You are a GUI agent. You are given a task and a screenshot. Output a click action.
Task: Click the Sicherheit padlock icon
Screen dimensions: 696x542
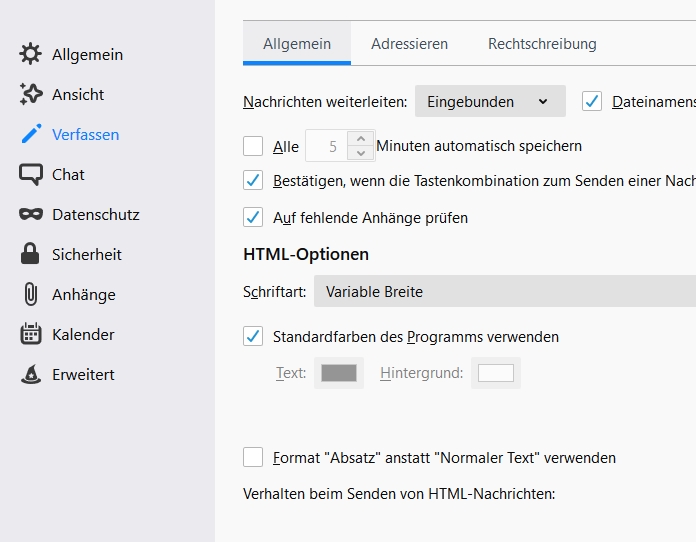(31, 254)
